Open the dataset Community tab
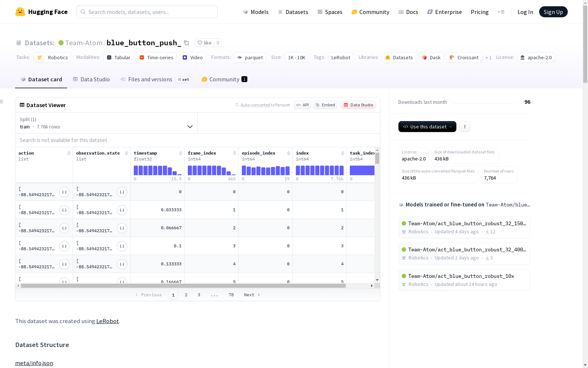The image size is (588, 368). coord(224,79)
